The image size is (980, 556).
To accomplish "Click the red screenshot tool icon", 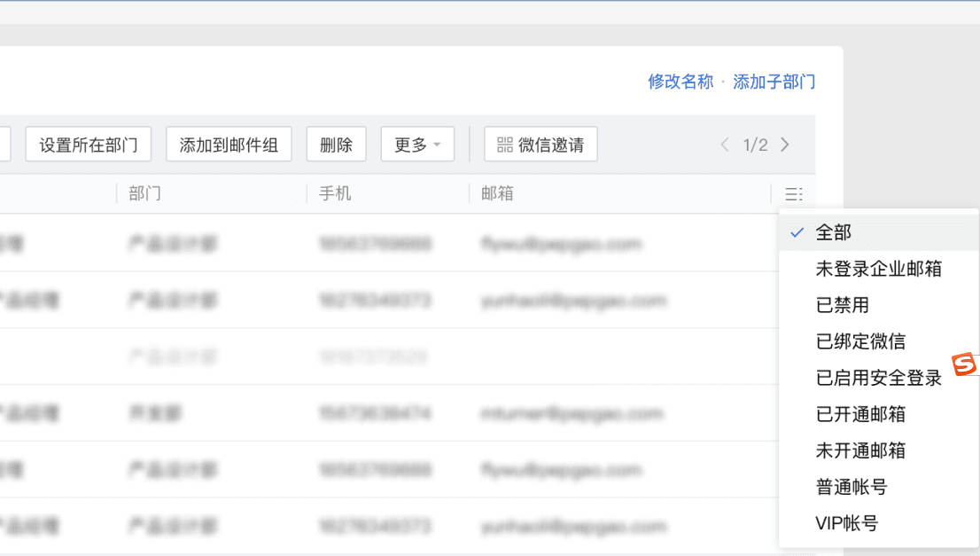I will (x=965, y=362).
